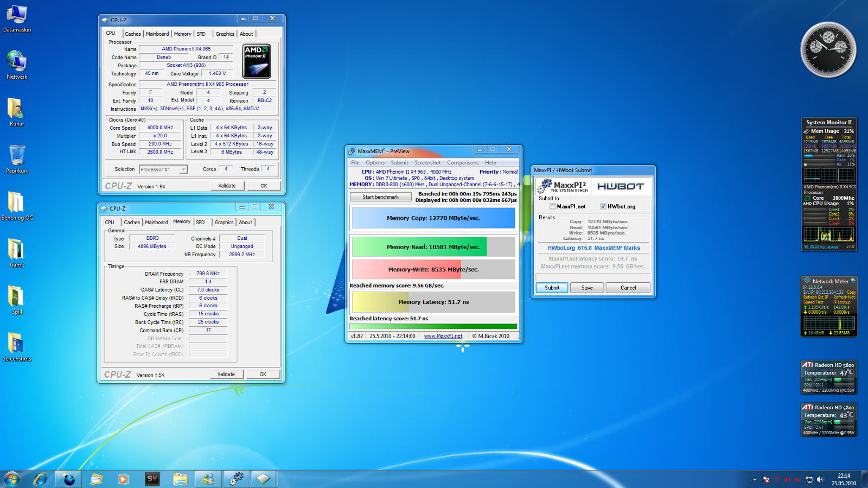Viewport: 868px width, 488px height.
Task: Show hidden tray icons arrow
Action: [754, 479]
